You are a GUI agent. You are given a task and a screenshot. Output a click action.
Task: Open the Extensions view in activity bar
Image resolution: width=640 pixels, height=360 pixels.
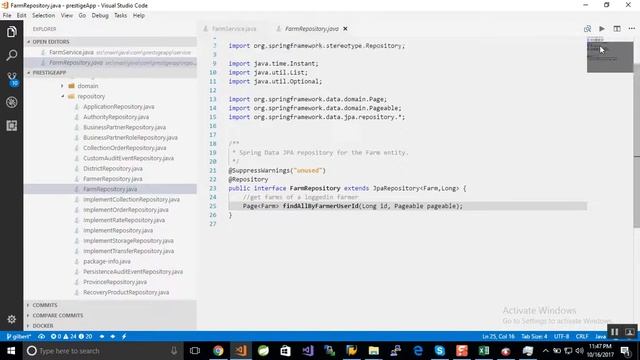pyautogui.click(x=11, y=126)
